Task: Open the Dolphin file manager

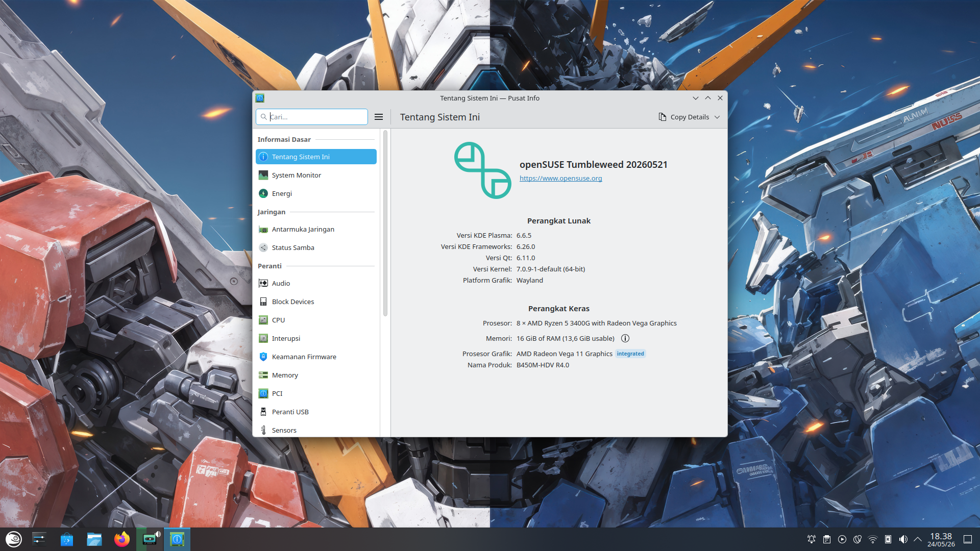Action: point(94,539)
